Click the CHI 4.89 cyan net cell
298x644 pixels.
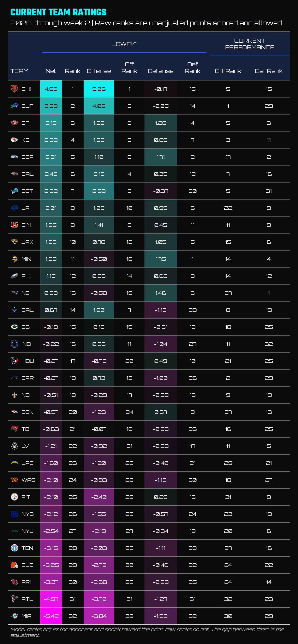point(51,89)
